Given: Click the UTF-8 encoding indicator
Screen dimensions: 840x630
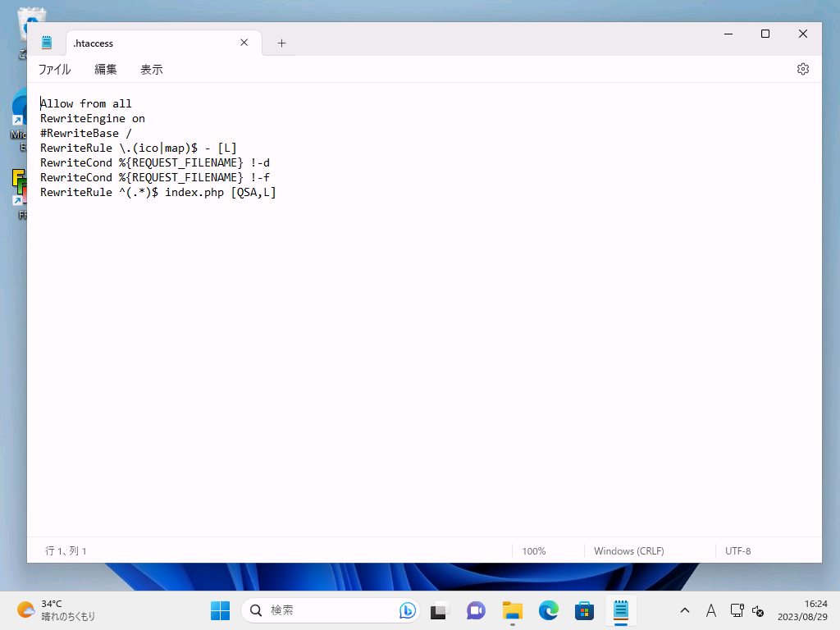Looking at the screenshot, I should point(737,551).
